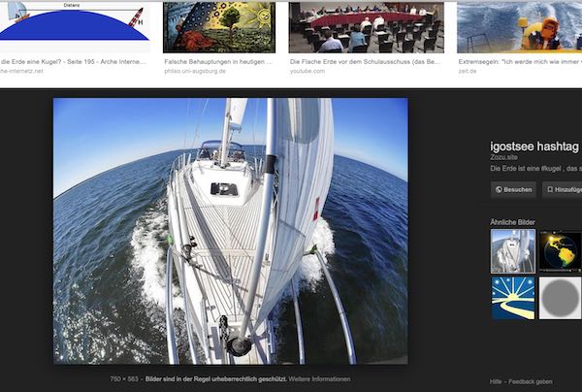
Task: Click 'Extremsegeln: Ich werde mich wie immer' caption
Action: point(520,62)
